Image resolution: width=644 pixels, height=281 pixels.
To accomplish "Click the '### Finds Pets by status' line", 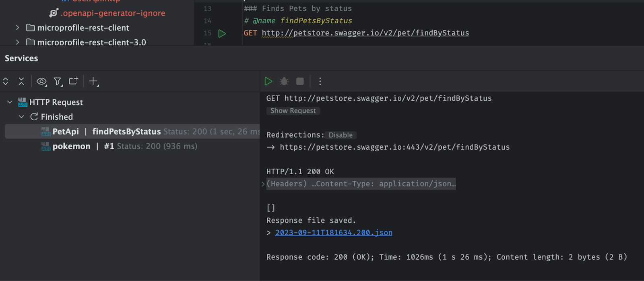I will point(298,8).
